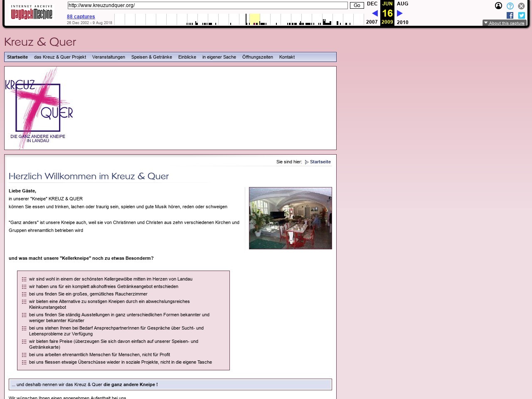Click the Startseite breadcrumb link
This screenshot has width=532, height=399.
tap(320, 162)
